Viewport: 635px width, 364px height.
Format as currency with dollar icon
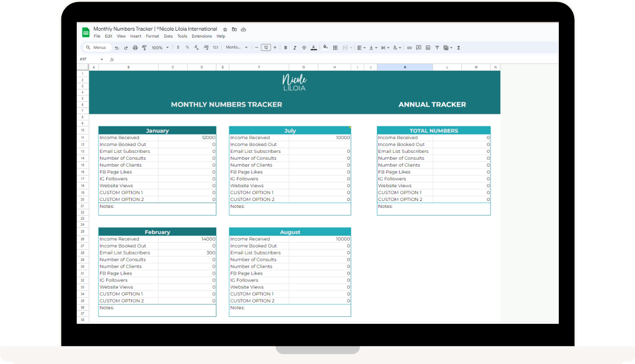178,48
